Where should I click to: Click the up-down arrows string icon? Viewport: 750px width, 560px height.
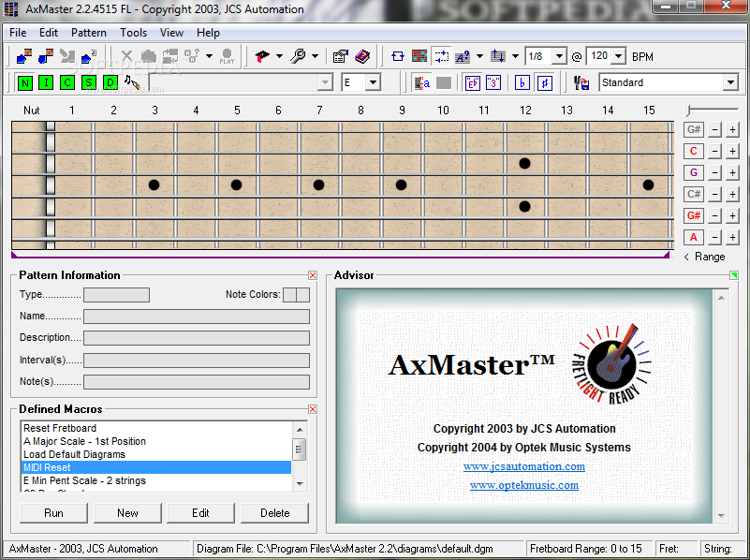click(x=498, y=56)
